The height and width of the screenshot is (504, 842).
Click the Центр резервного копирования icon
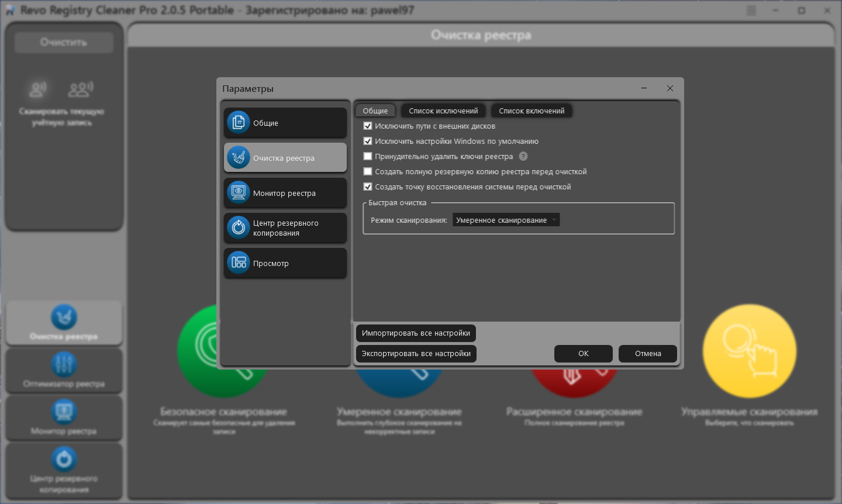[x=239, y=228]
